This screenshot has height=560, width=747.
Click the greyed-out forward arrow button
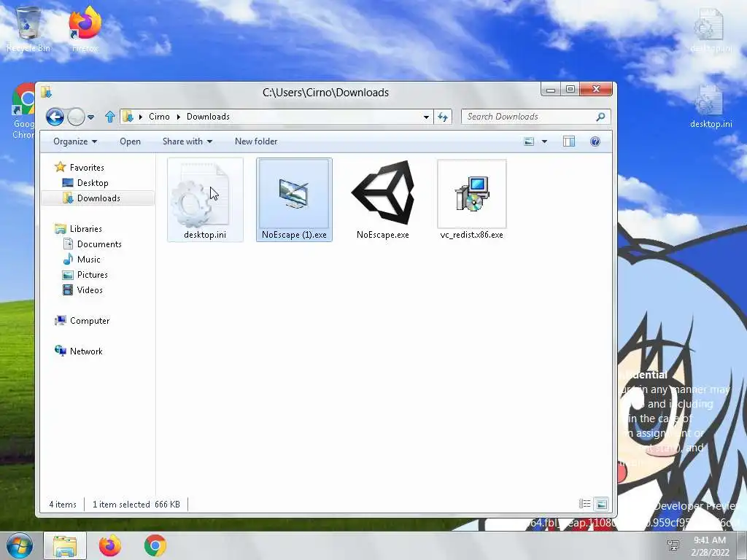point(76,117)
